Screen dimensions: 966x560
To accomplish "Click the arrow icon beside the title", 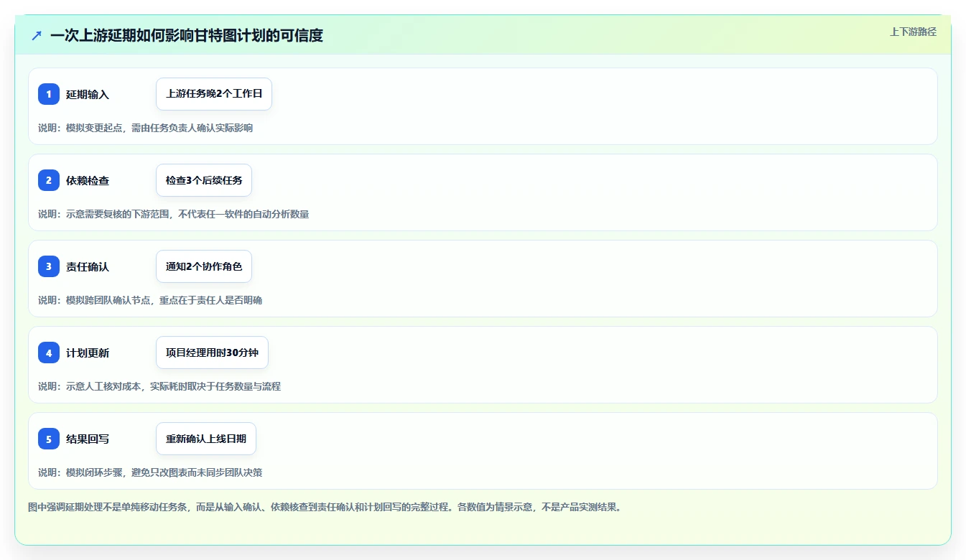I will [37, 35].
